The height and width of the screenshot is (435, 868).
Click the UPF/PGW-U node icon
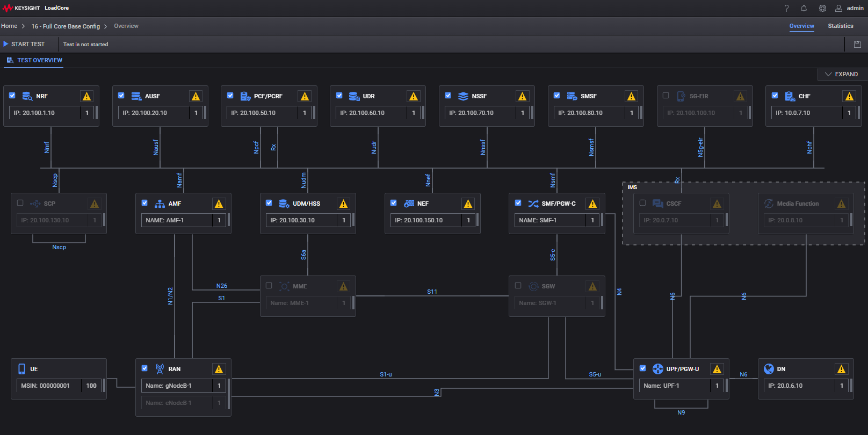657,369
